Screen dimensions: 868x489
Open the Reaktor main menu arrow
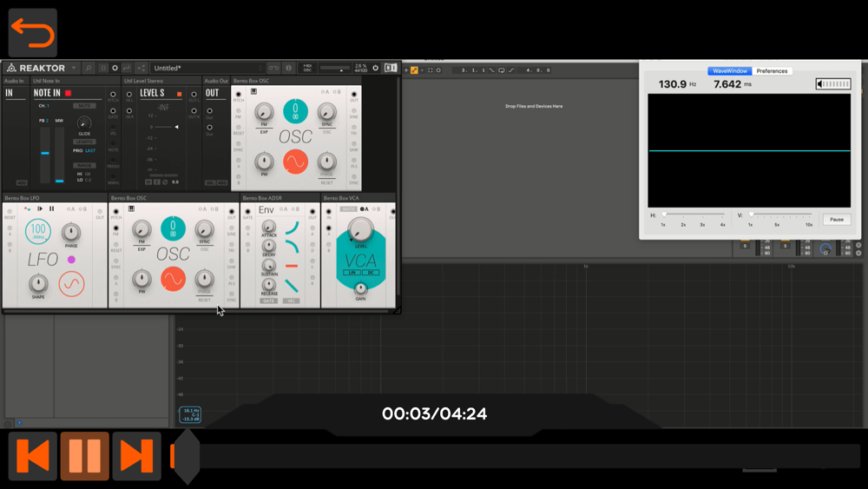pyautogui.click(x=74, y=68)
